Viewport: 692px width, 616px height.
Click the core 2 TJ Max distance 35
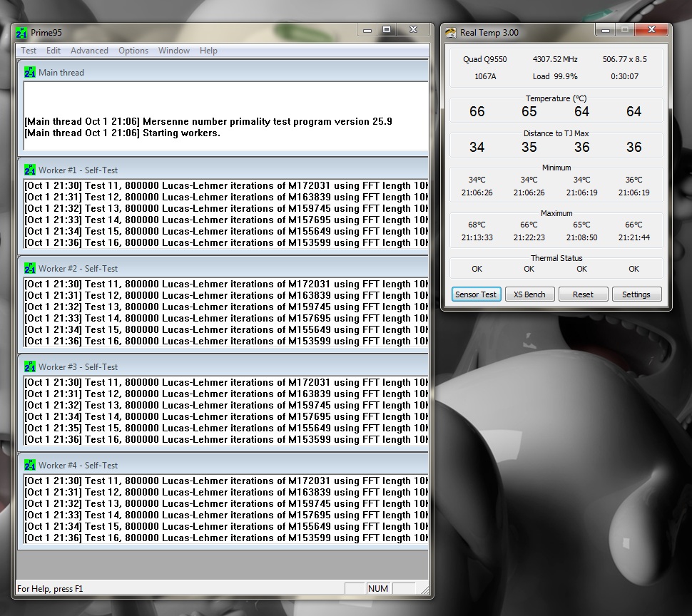pyautogui.click(x=529, y=148)
